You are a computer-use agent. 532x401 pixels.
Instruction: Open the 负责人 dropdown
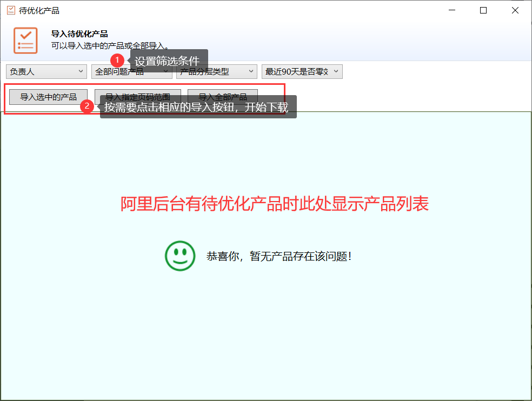[46, 71]
